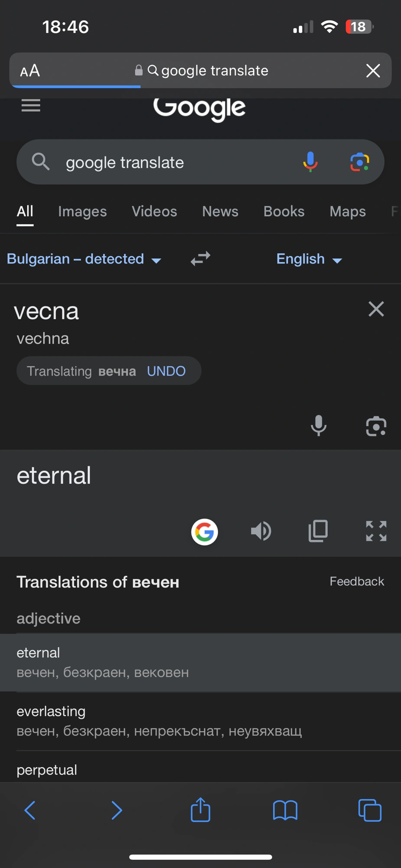The image size is (401, 868).
Task: Search Google for the translation
Action: tap(205, 532)
